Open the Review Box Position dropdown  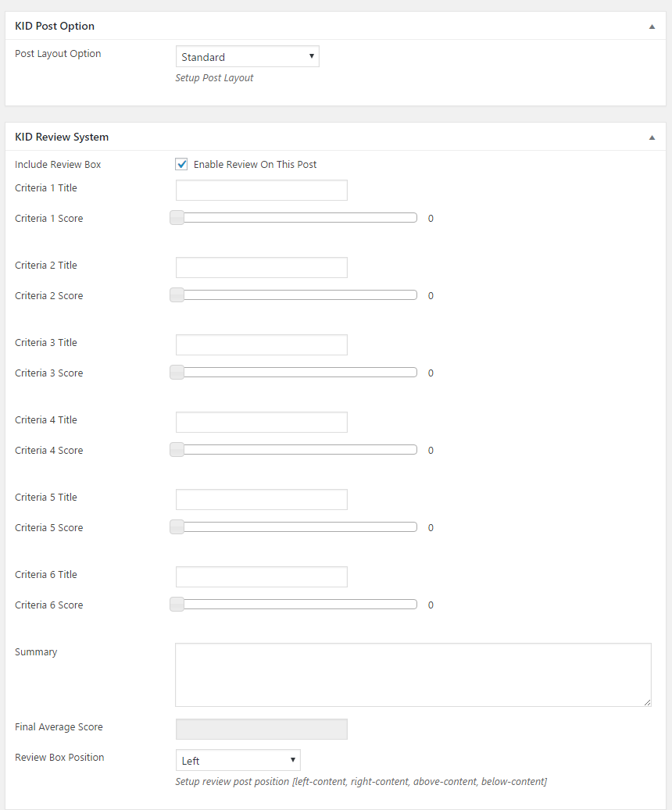click(x=238, y=761)
